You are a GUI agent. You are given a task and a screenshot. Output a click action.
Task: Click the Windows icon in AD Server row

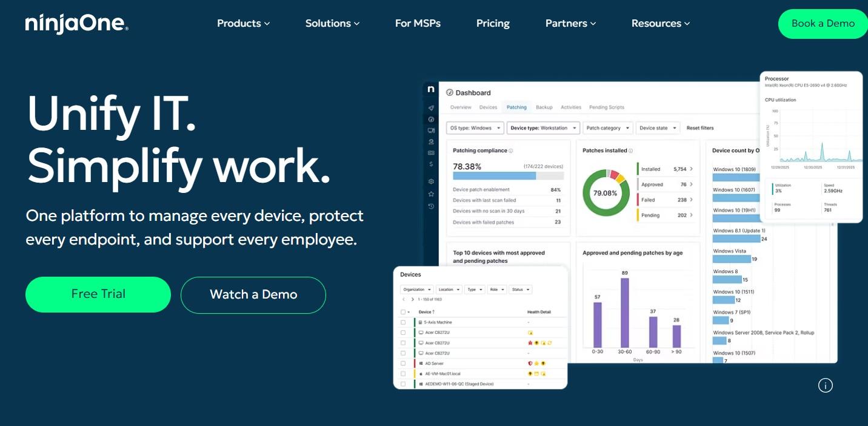421,363
